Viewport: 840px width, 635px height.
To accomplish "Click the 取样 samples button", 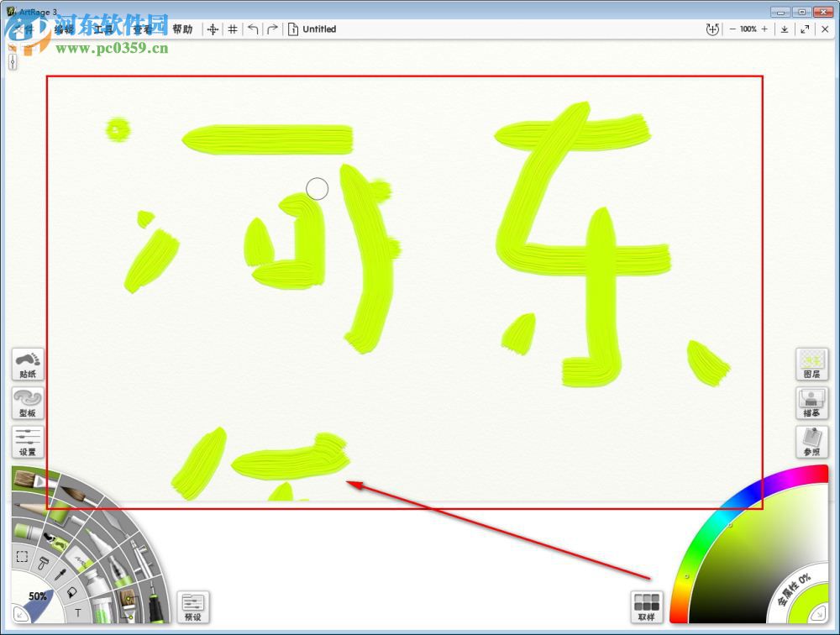I will (x=647, y=606).
